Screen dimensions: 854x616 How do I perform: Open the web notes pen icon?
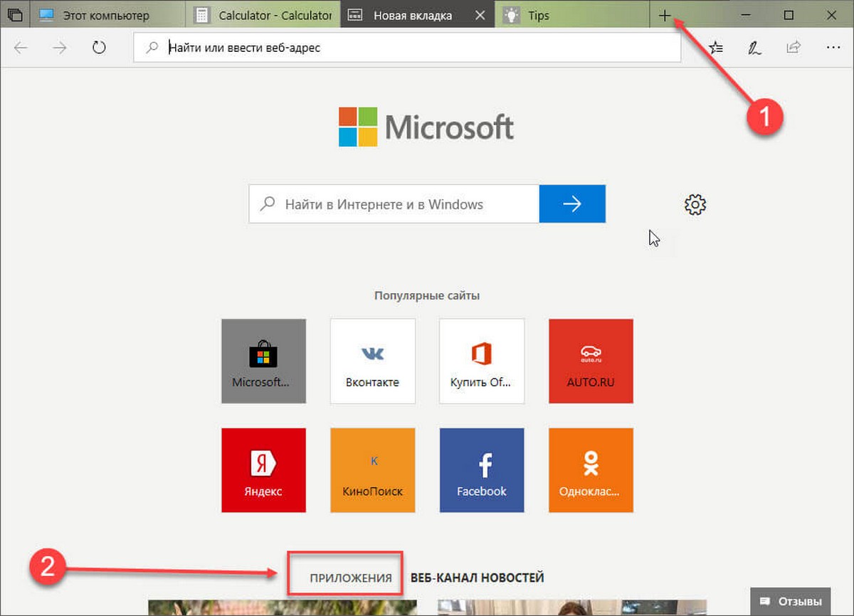pos(754,48)
